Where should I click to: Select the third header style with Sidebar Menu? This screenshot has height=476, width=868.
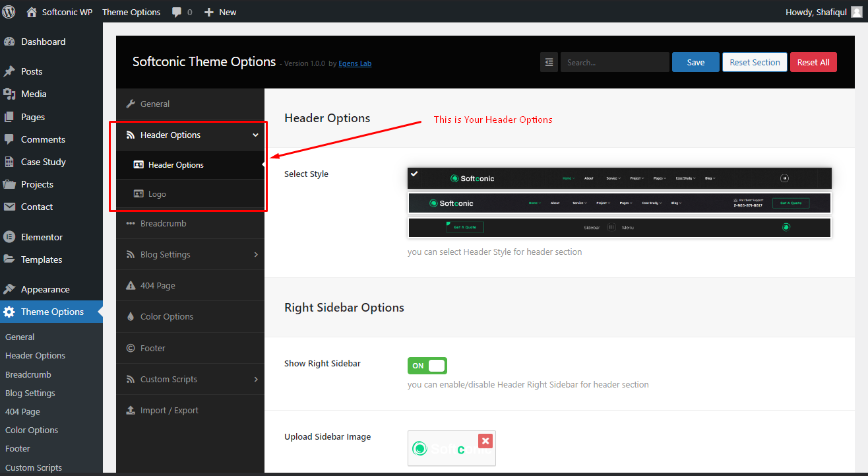click(x=619, y=227)
